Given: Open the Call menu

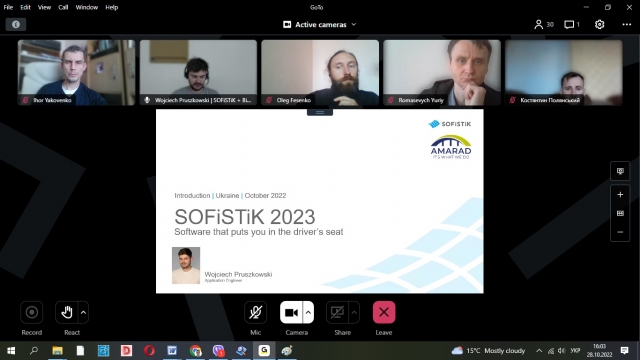Looking at the screenshot, I should (x=63, y=7).
